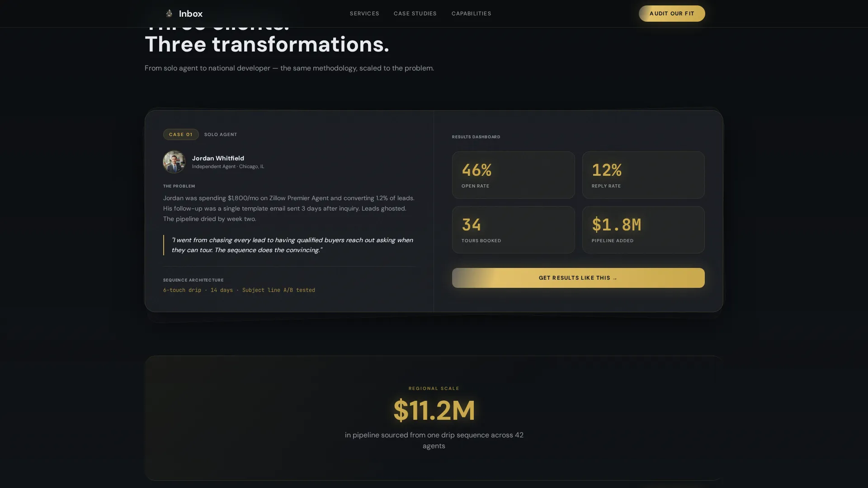This screenshot has height=488, width=868.
Task: Click the Regional Scale label
Action: point(434,389)
